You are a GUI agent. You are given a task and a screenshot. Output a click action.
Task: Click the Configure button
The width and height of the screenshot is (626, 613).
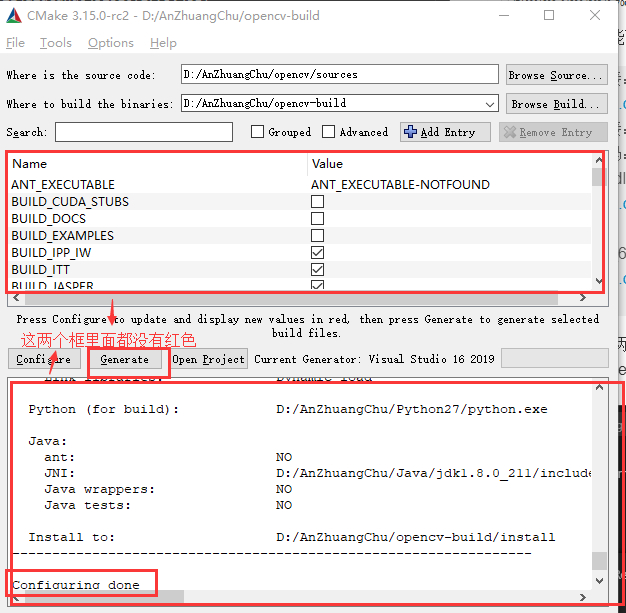click(44, 359)
